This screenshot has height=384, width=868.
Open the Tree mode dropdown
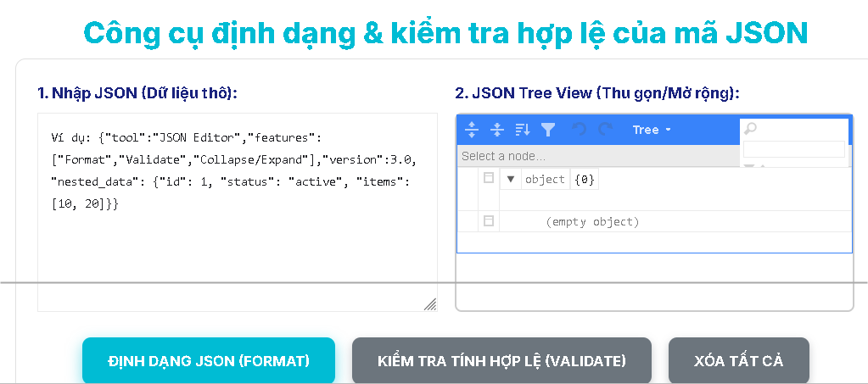pos(651,130)
